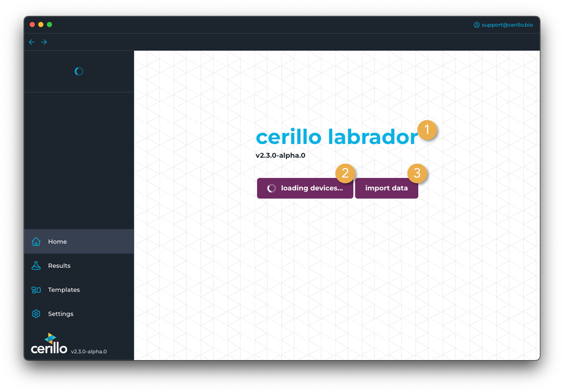Open the support@cerillo.bio account link
The height and width of the screenshot is (392, 564).
point(503,25)
